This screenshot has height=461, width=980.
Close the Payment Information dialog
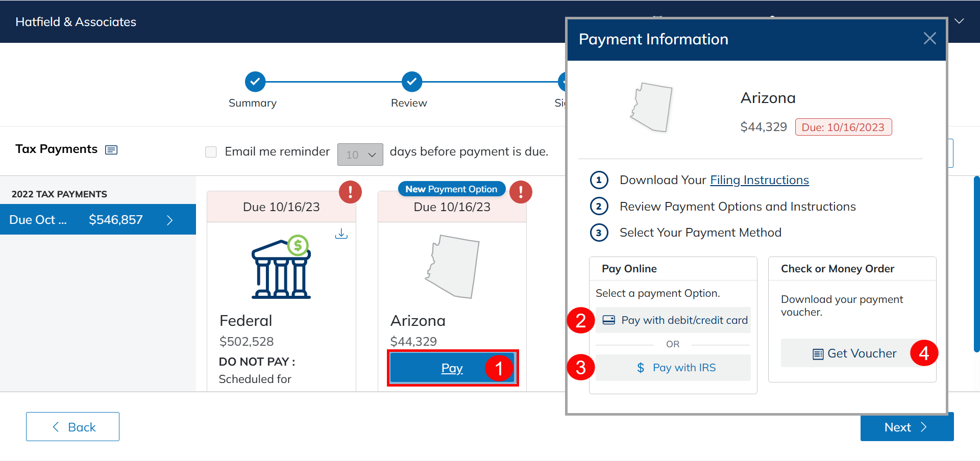pyautogui.click(x=929, y=39)
